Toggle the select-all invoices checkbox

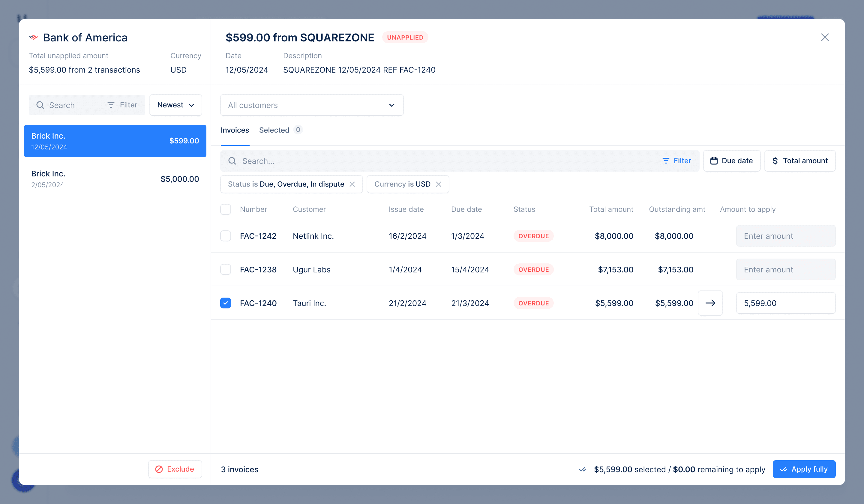(226, 209)
